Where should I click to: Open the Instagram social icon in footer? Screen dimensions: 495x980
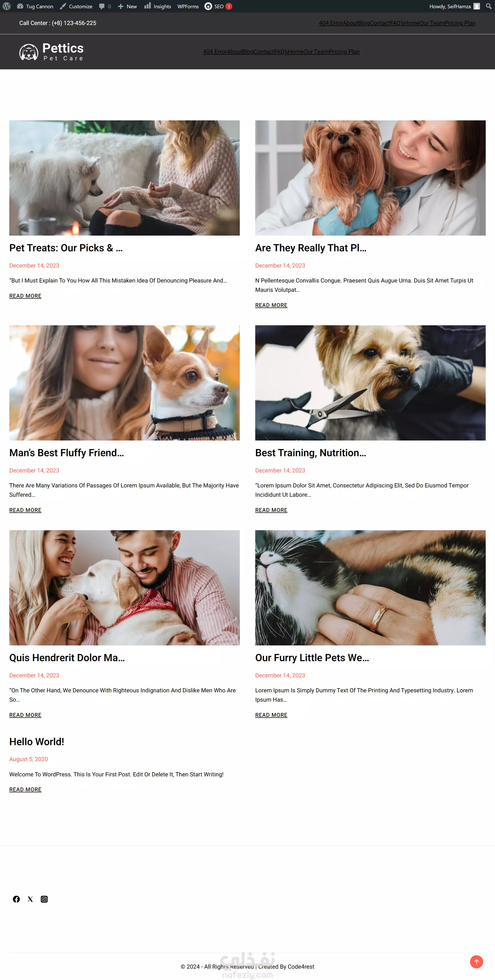click(44, 899)
